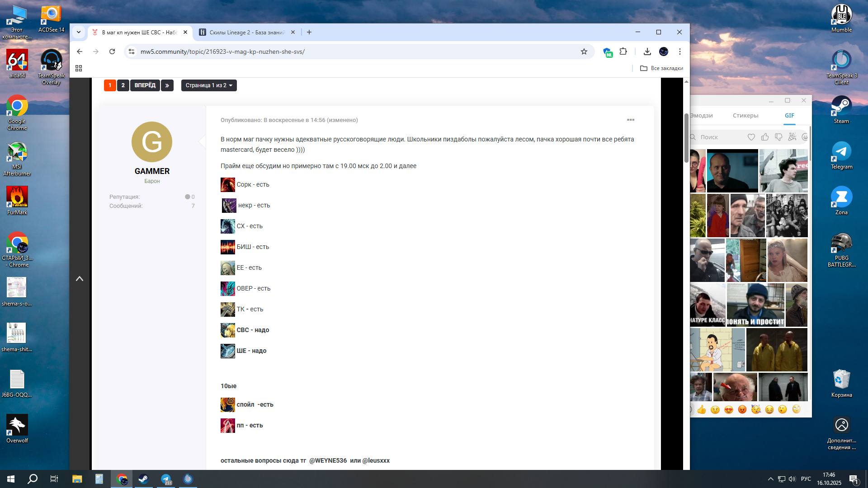
Task: Open the Chrome tab search dropdown arrow
Action: click(x=79, y=32)
